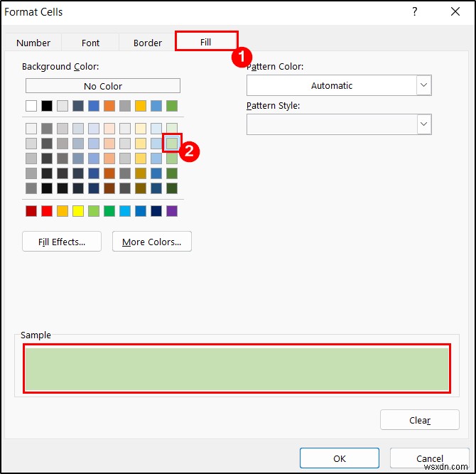Click the Cancel button
476x474 pixels.
(x=429, y=458)
